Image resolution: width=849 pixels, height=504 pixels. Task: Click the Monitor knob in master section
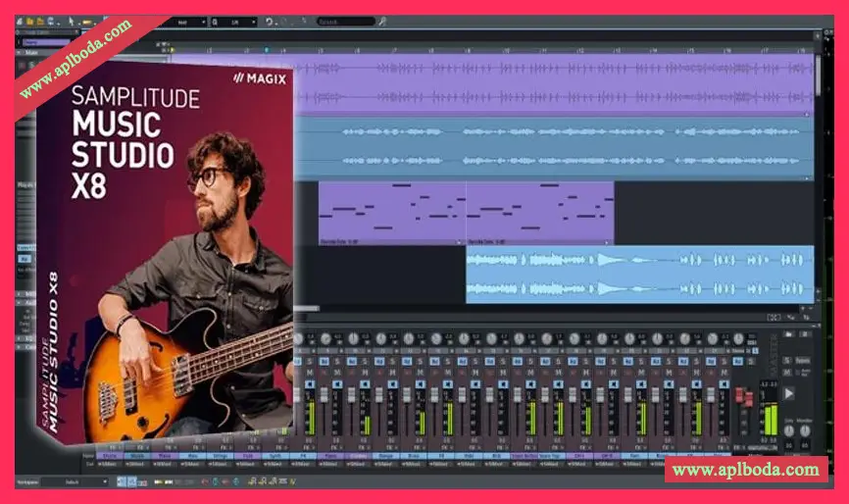coord(805,431)
